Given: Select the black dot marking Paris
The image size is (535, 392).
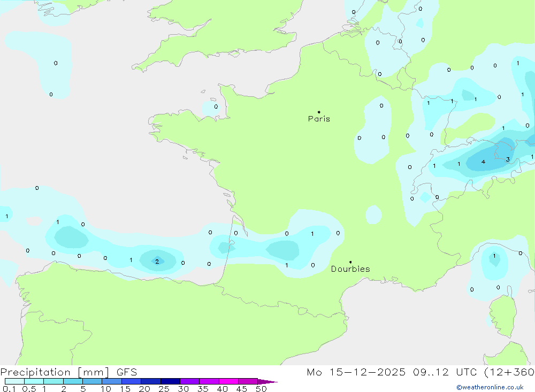Looking at the screenshot, I should [x=319, y=112].
